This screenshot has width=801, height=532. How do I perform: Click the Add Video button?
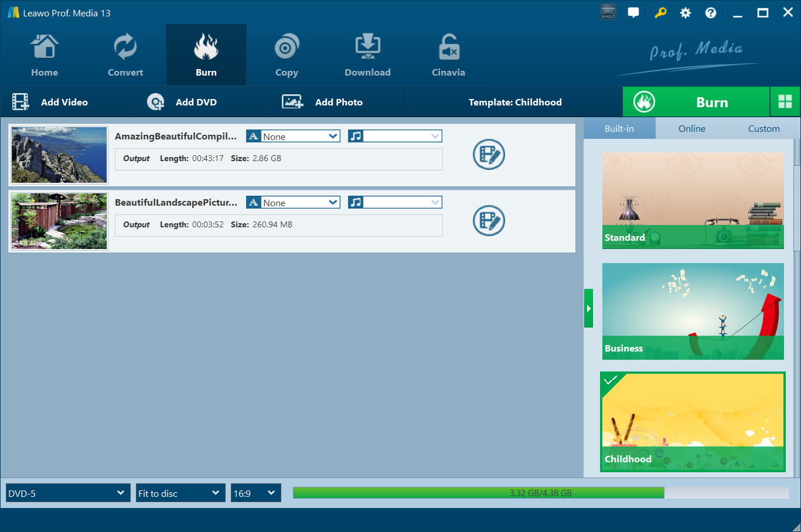[x=64, y=102]
